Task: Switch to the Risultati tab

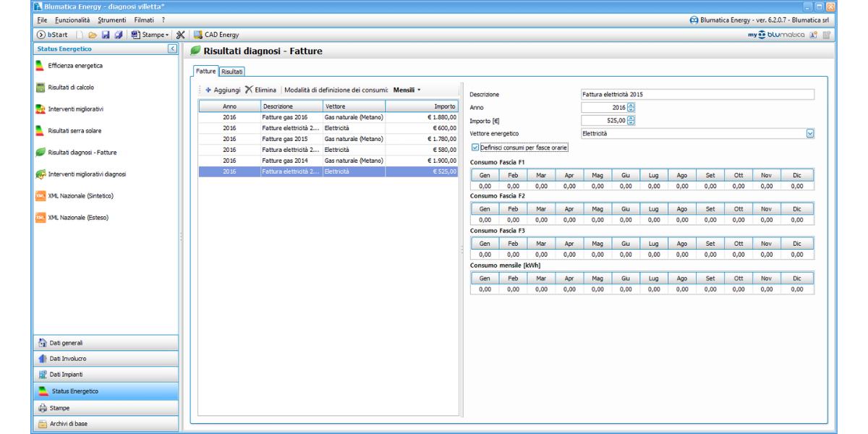Action: (x=232, y=72)
